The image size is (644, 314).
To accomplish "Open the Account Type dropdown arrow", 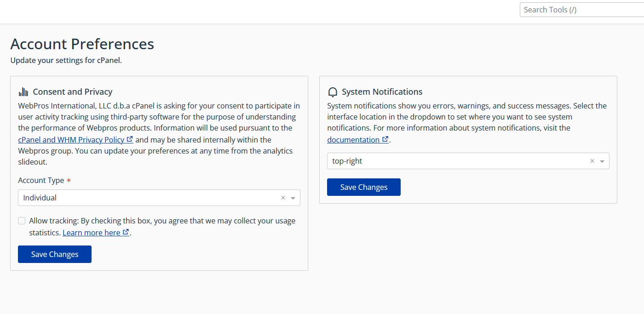I will 293,197.
